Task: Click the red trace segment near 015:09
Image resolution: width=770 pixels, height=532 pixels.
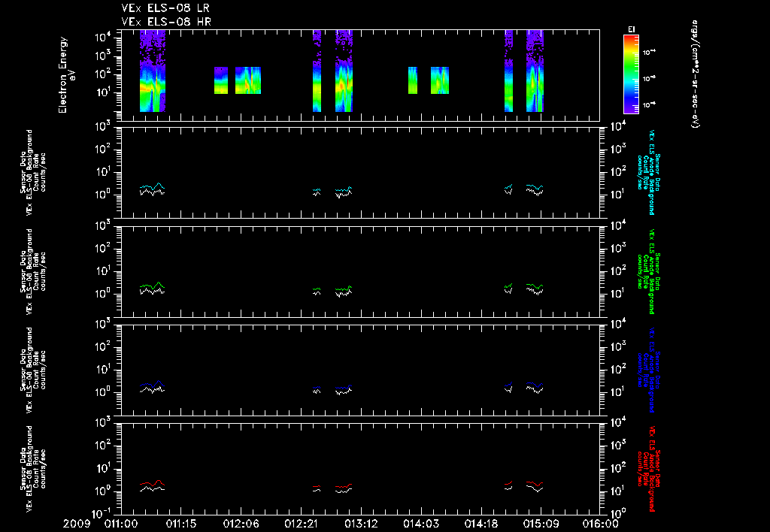Action: (535, 483)
